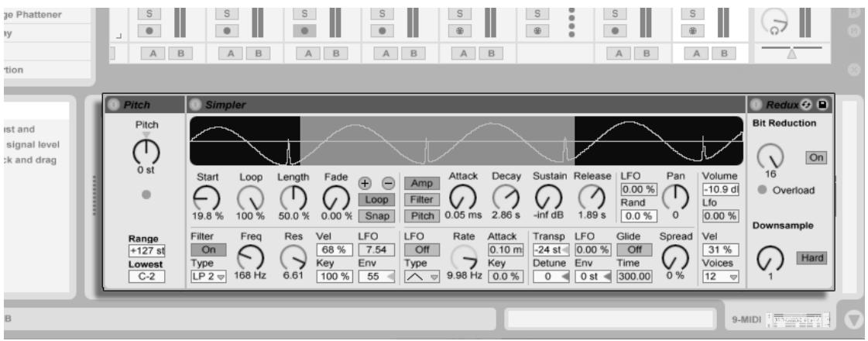Click the volume Vel 31 % field
The image size is (868, 341).
coord(720,250)
